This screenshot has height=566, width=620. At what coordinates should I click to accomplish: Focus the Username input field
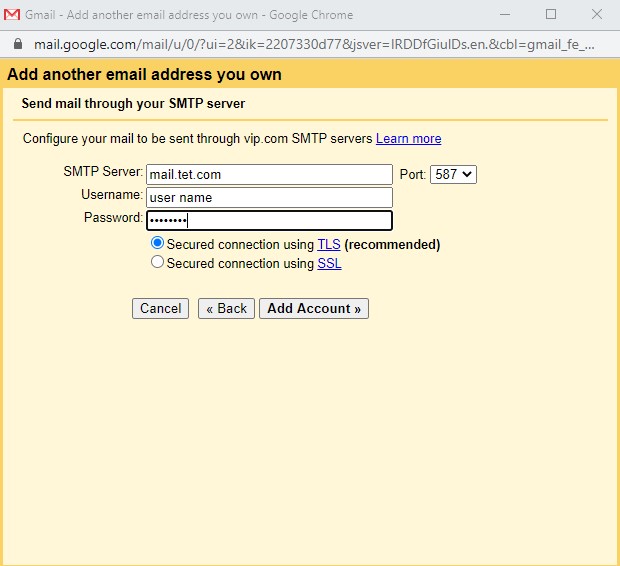[269, 197]
